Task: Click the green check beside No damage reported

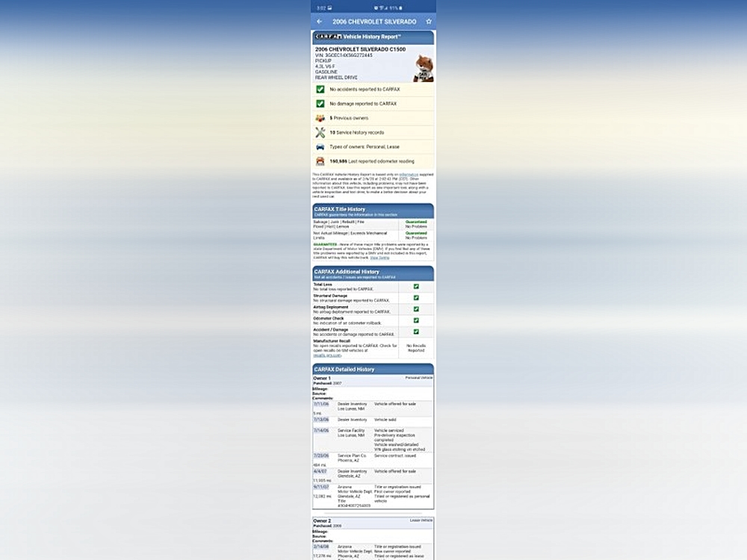Action: 320,104
